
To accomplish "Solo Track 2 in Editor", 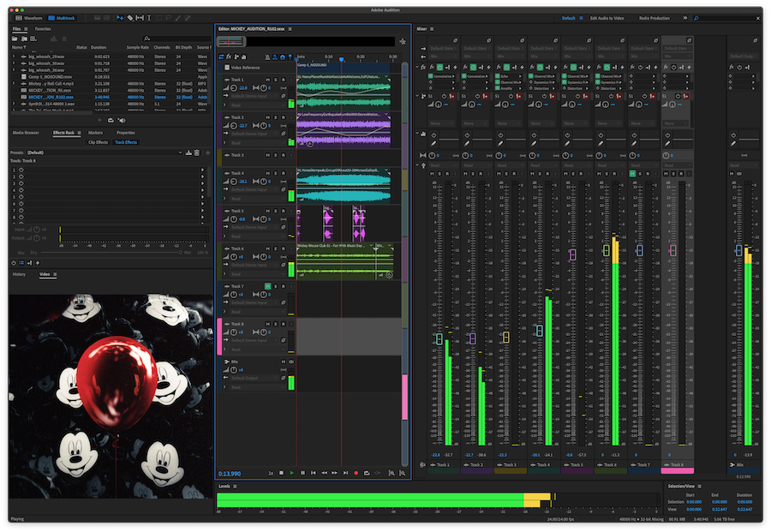I will (275, 117).
